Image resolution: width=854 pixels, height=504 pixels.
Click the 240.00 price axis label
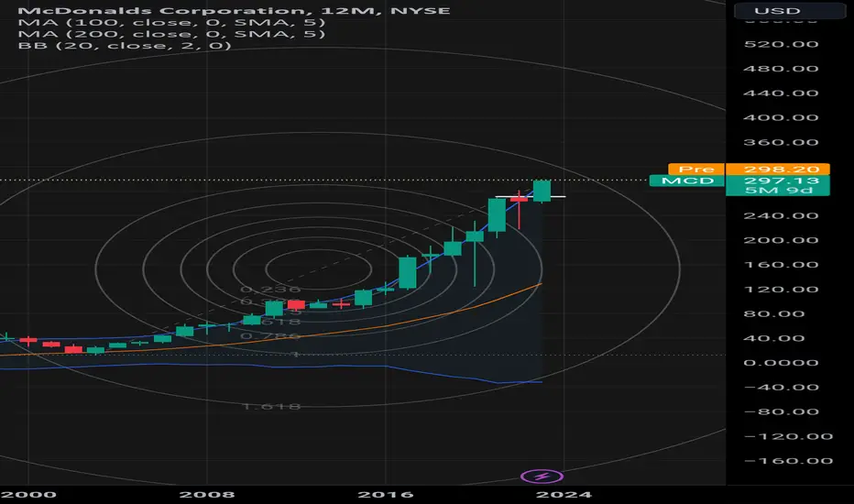[781, 215]
